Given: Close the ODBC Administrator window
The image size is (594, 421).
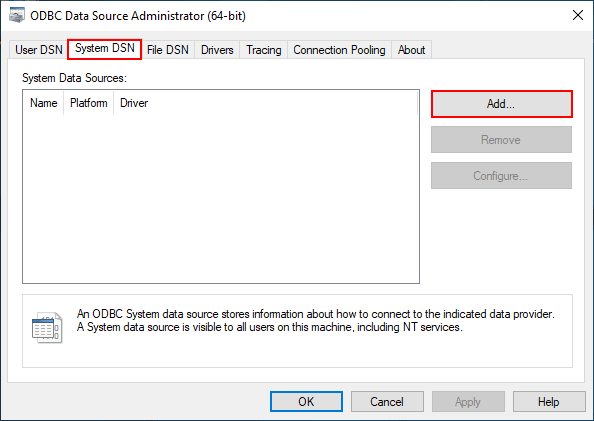Looking at the screenshot, I should (578, 16).
